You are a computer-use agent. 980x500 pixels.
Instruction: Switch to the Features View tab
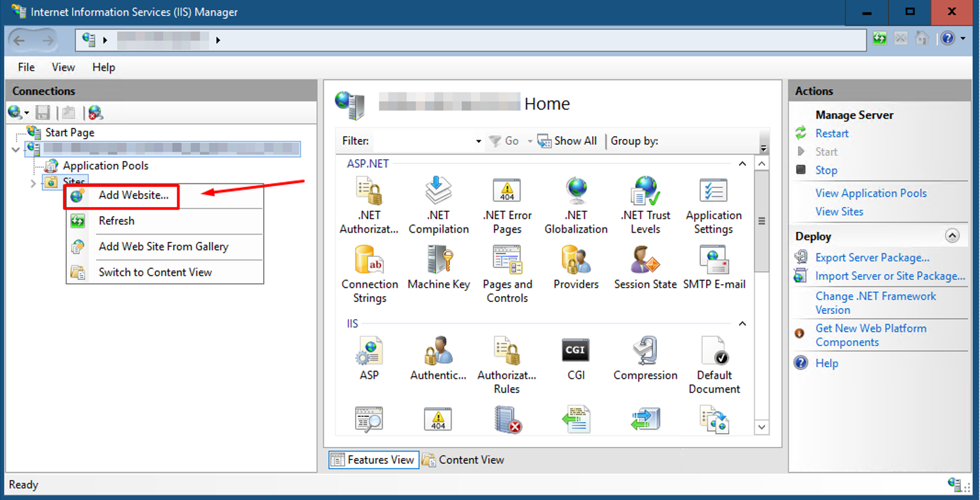click(373, 460)
